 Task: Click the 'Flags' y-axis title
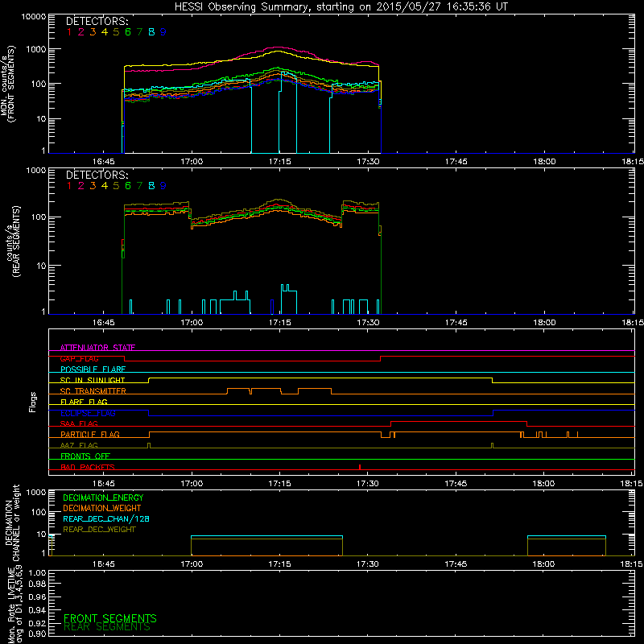(33, 402)
